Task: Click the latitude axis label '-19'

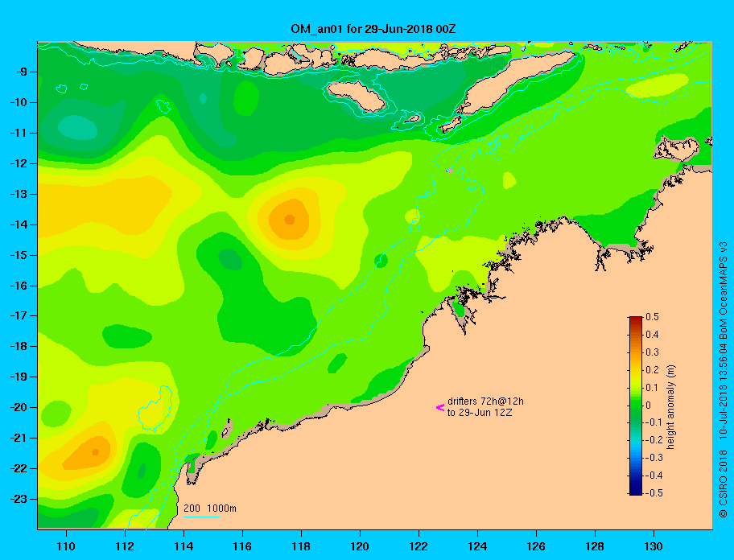Action: coord(19,377)
